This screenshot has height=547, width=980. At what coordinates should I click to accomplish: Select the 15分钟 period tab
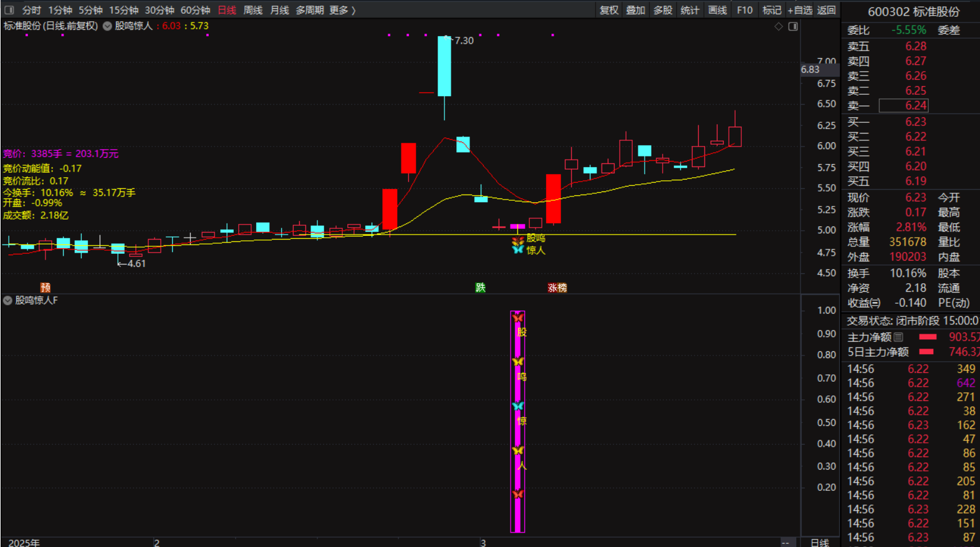tap(123, 10)
